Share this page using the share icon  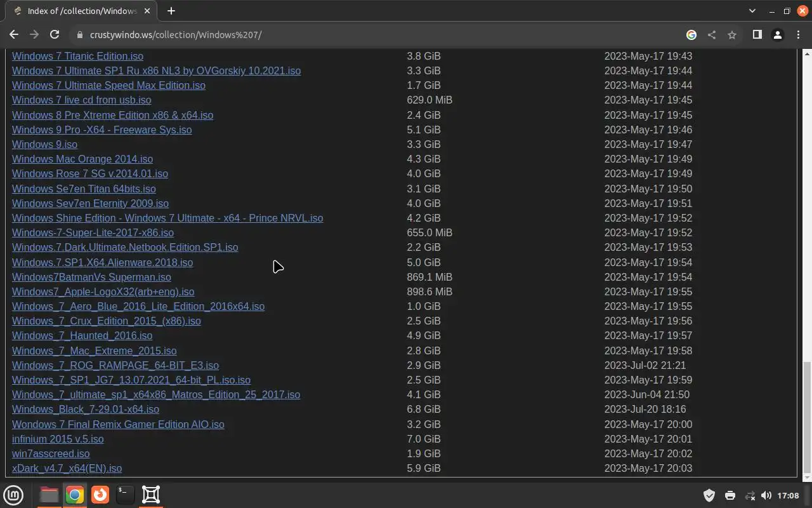(x=712, y=35)
